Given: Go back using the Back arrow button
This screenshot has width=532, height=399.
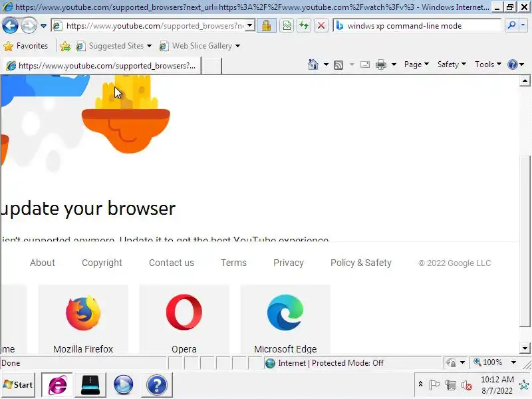Looking at the screenshot, I should (10, 26).
